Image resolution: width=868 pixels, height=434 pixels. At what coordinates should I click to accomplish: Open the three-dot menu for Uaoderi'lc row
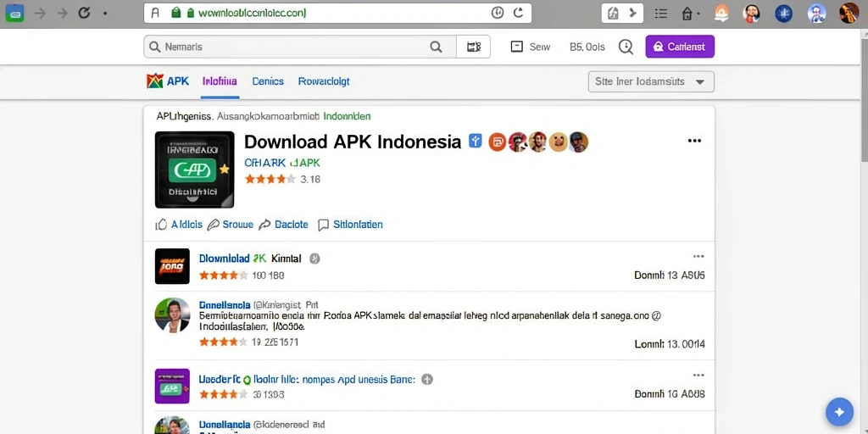[698, 376]
